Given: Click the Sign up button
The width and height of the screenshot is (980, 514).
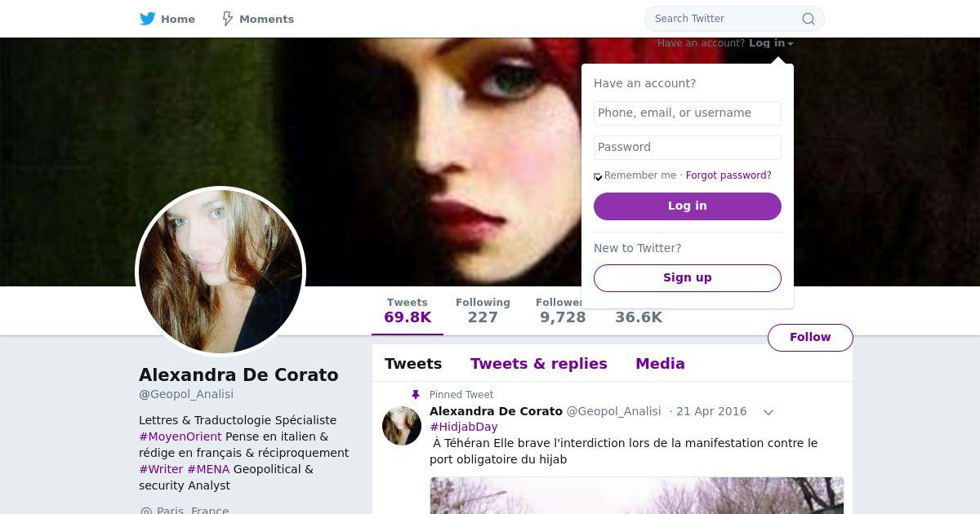Looking at the screenshot, I should [688, 278].
